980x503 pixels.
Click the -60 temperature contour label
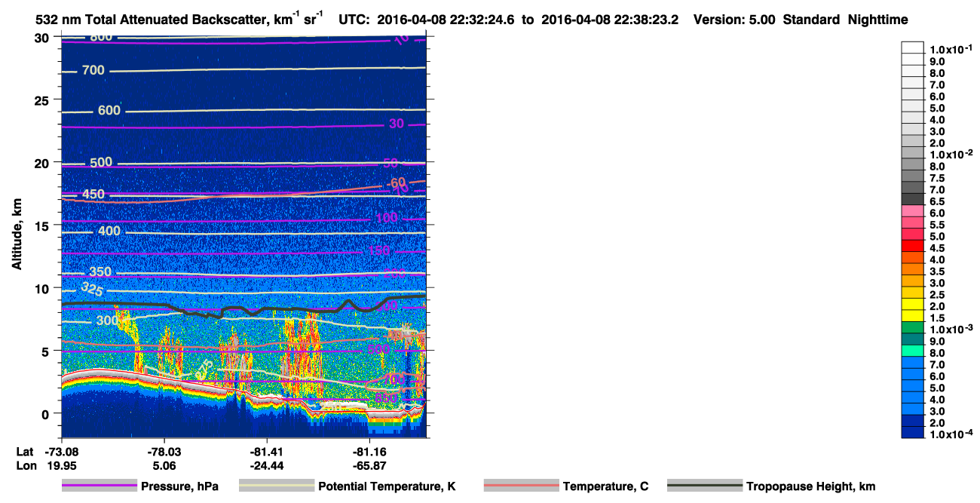pyautogui.click(x=395, y=182)
